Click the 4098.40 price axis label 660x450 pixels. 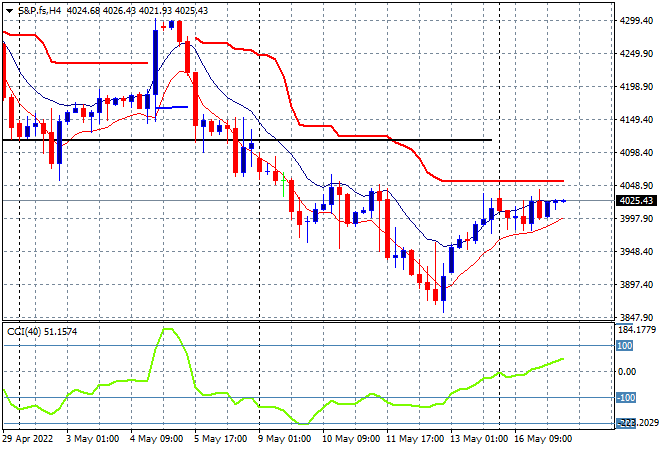click(636, 153)
